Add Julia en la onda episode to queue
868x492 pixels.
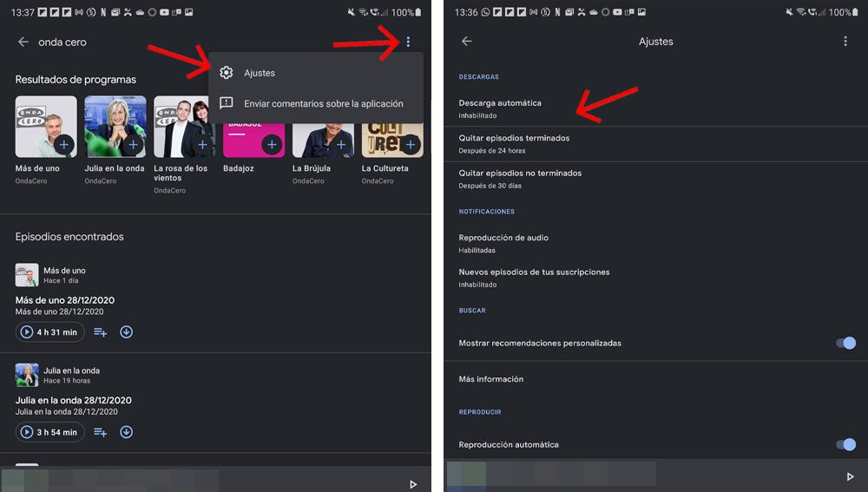coord(100,432)
